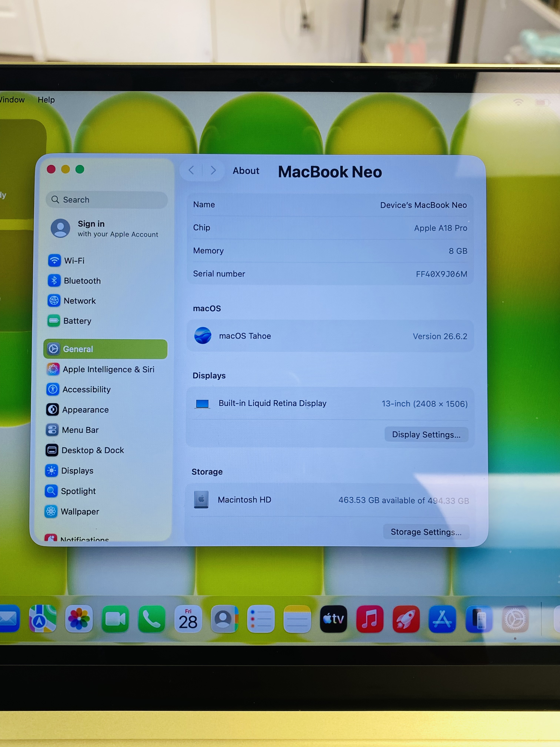Click the settings Search field
This screenshot has height=747, width=560.
[107, 200]
